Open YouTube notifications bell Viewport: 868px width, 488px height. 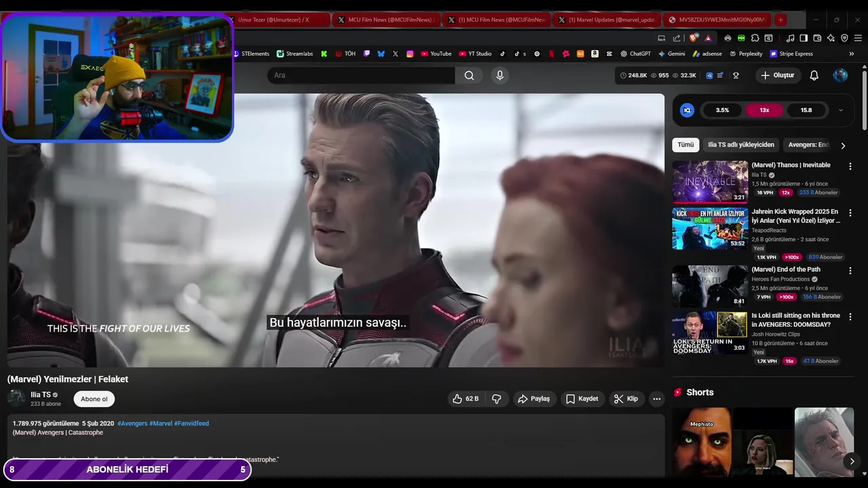click(x=814, y=75)
